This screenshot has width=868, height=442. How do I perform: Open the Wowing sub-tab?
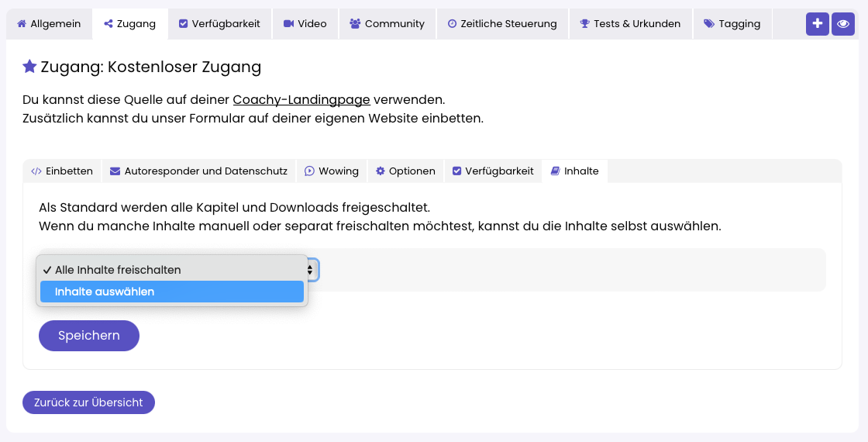[x=331, y=171]
